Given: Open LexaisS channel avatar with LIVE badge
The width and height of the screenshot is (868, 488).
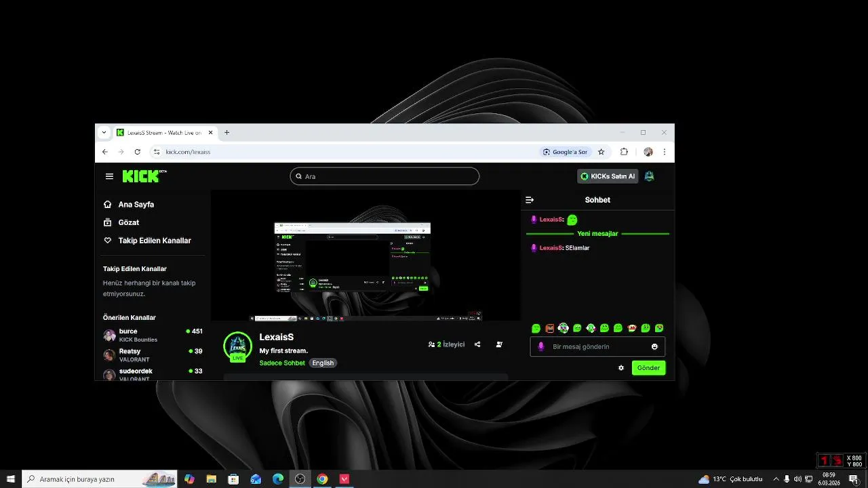Looking at the screenshot, I should [237, 346].
